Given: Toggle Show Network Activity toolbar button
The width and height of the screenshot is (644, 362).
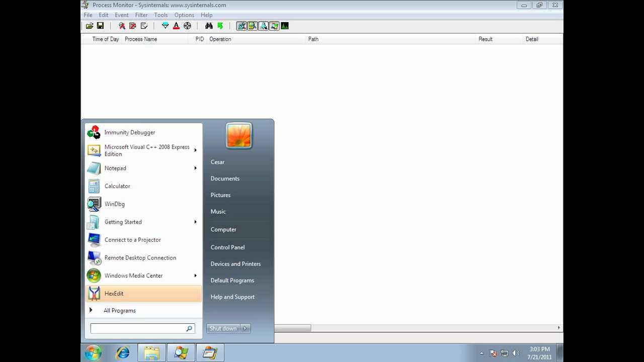Looking at the screenshot, I should coord(263,26).
